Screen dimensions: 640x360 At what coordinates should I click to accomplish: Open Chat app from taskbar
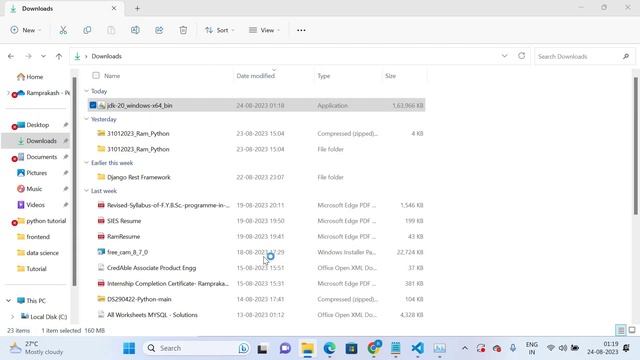(x=285, y=348)
